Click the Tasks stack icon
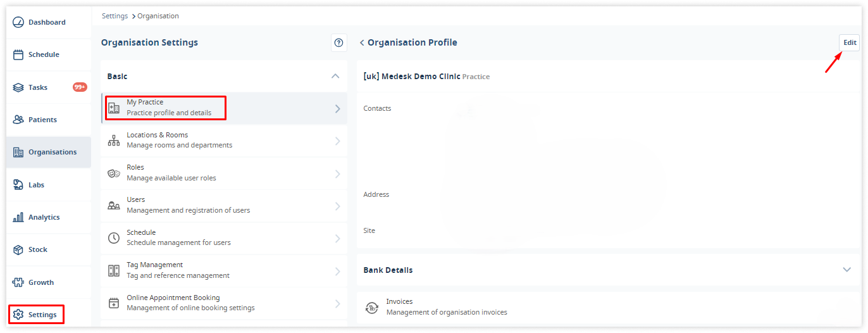Viewport: 868px width, 333px height. pos(18,87)
